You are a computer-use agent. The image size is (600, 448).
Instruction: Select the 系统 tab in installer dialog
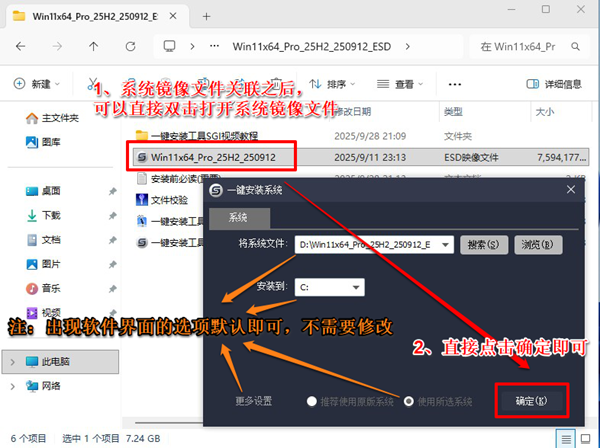(x=238, y=217)
